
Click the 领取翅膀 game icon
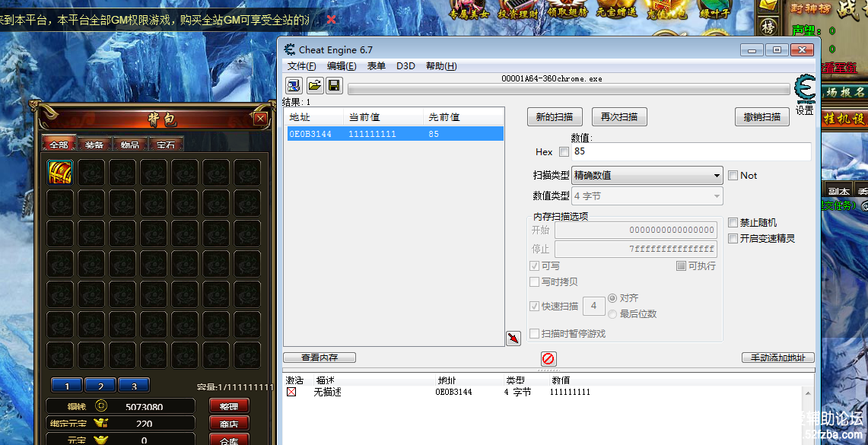click(567, 9)
